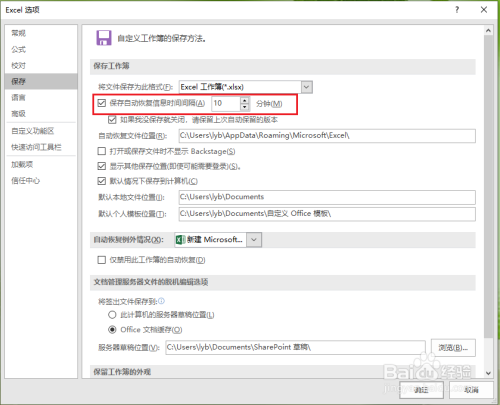Enable 打开或保存文件时不显示 Backstage checkbox

pyautogui.click(x=102, y=151)
